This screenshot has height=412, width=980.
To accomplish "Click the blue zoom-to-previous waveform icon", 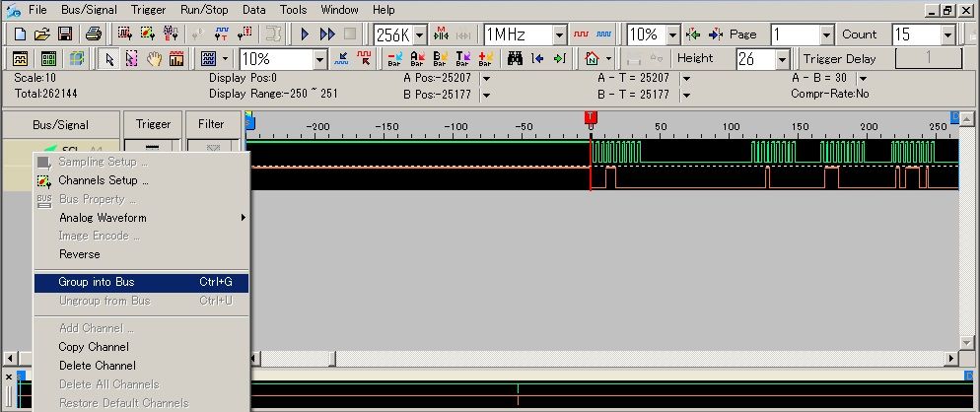I will pos(341,59).
